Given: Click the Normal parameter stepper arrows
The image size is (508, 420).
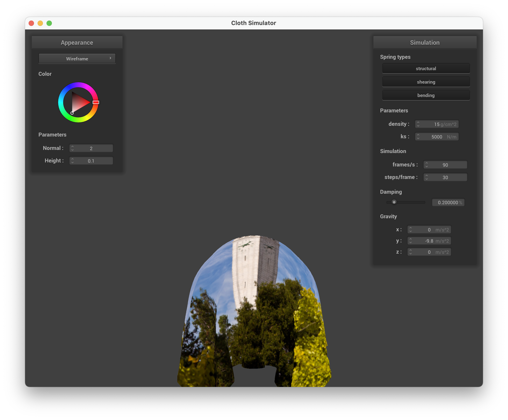Looking at the screenshot, I should coord(72,148).
